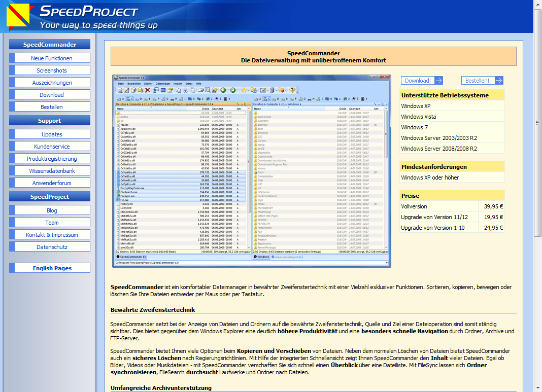Click 'Windows XP oder höher' text

pyautogui.click(x=430, y=177)
